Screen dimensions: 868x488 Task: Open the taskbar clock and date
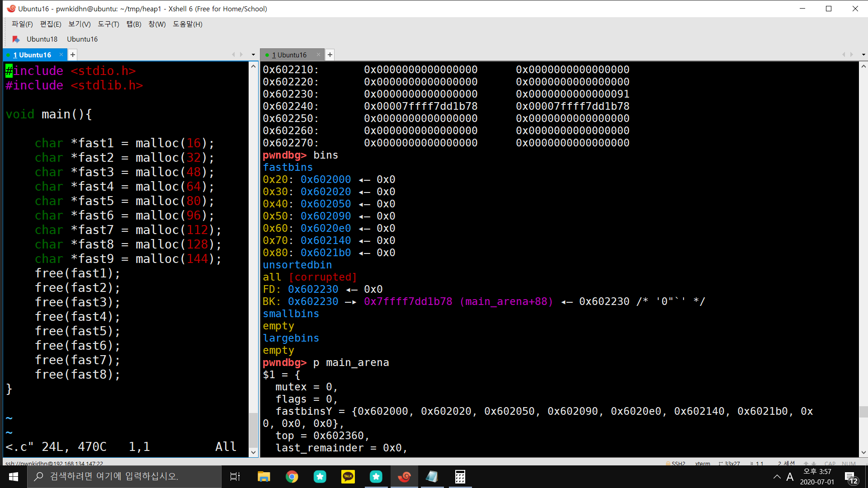[817, 477]
